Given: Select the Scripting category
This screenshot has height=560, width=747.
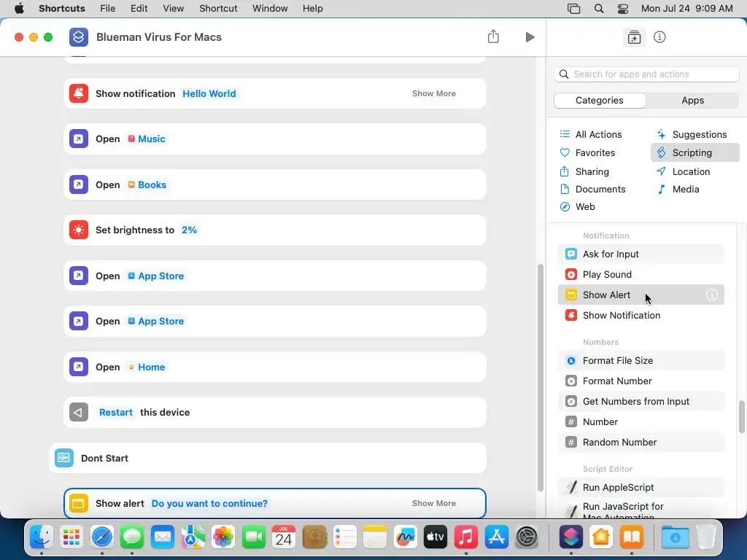Looking at the screenshot, I should tap(695, 152).
